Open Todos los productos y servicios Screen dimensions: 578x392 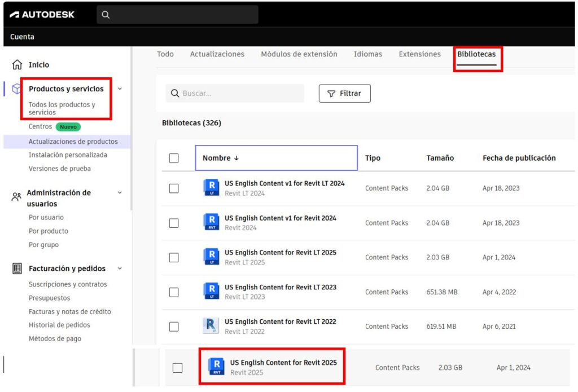click(62, 108)
